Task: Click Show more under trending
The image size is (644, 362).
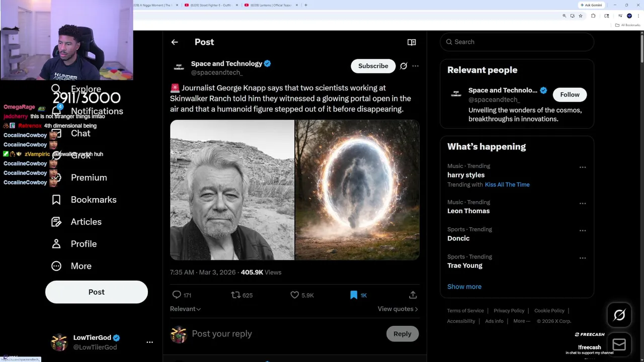Action: 464,287
